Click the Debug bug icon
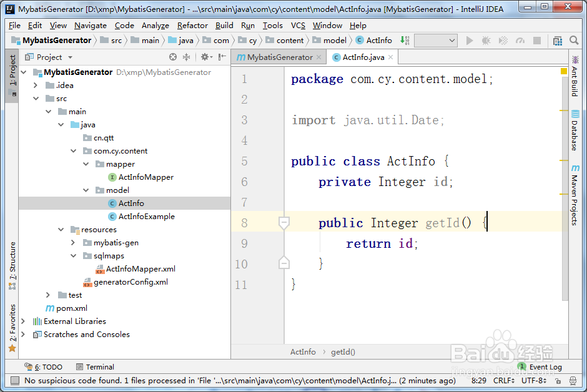The width and height of the screenshot is (587, 392). [x=486, y=41]
